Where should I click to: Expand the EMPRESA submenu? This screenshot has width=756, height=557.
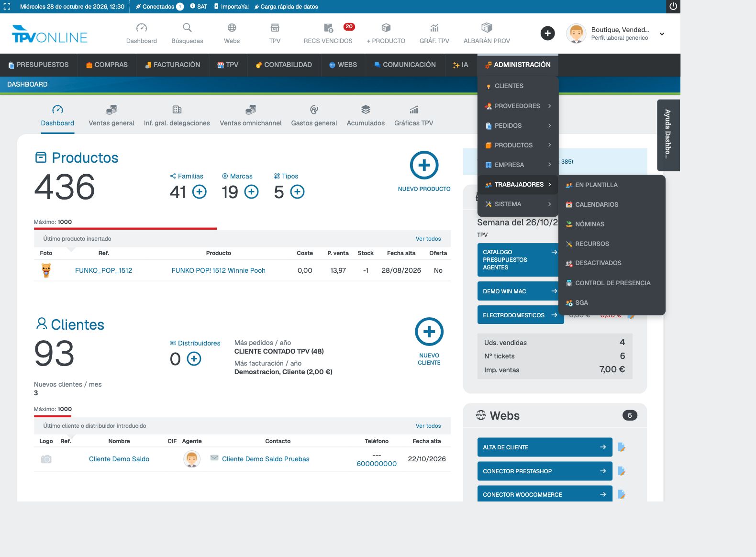518,165
